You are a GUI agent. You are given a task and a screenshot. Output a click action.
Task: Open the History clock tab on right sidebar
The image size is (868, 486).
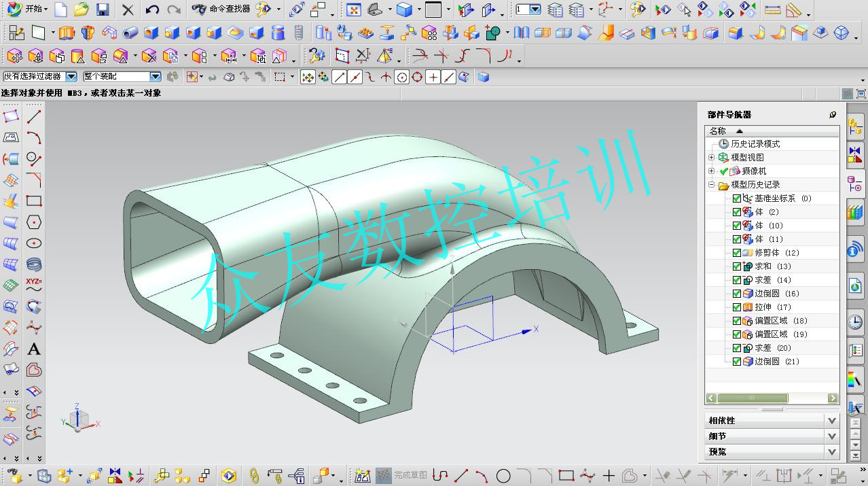click(856, 322)
